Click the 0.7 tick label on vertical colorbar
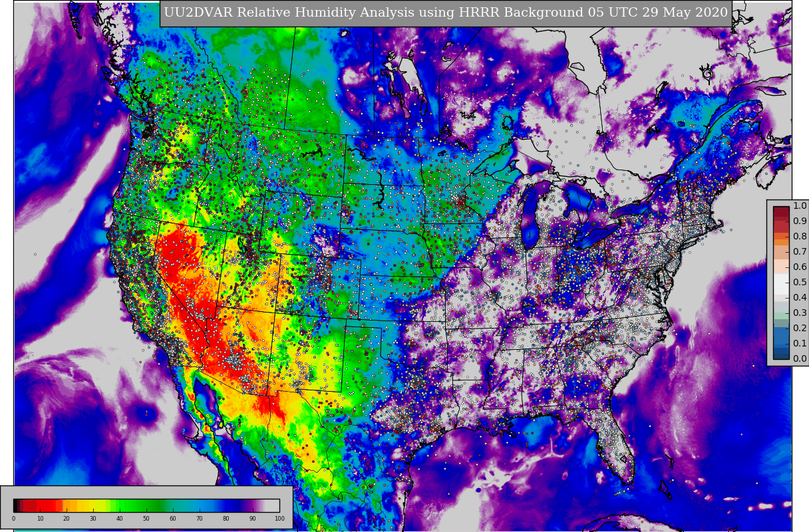 tap(800, 252)
